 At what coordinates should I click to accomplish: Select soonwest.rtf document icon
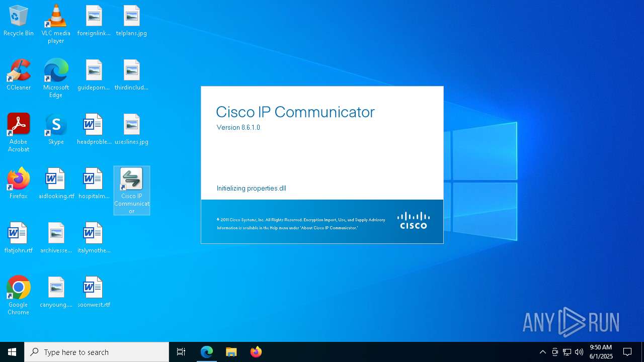point(94,293)
